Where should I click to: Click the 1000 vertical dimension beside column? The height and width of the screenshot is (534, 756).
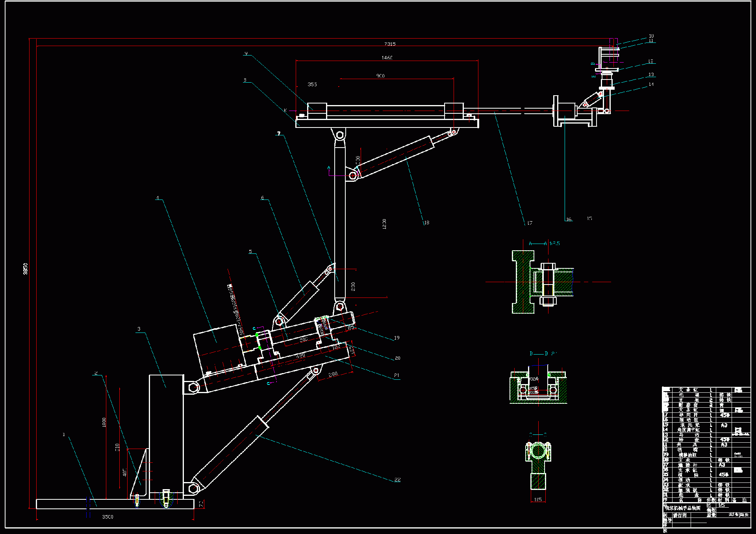(104, 423)
